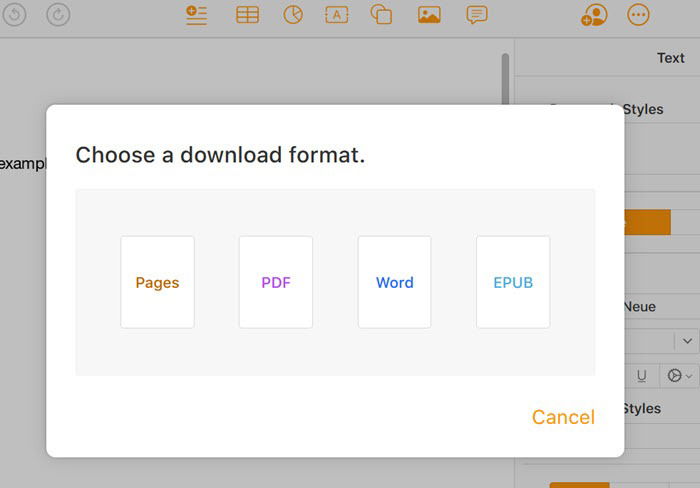The height and width of the screenshot is (488, 700).
Task: Choose the Pages download format
Action: coord(157,282)
